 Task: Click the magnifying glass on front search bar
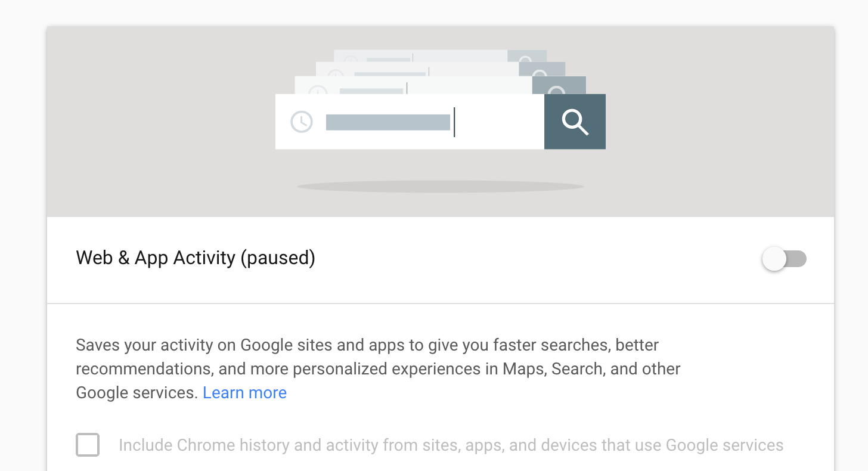pyautogui.click(x=575, y=122)
